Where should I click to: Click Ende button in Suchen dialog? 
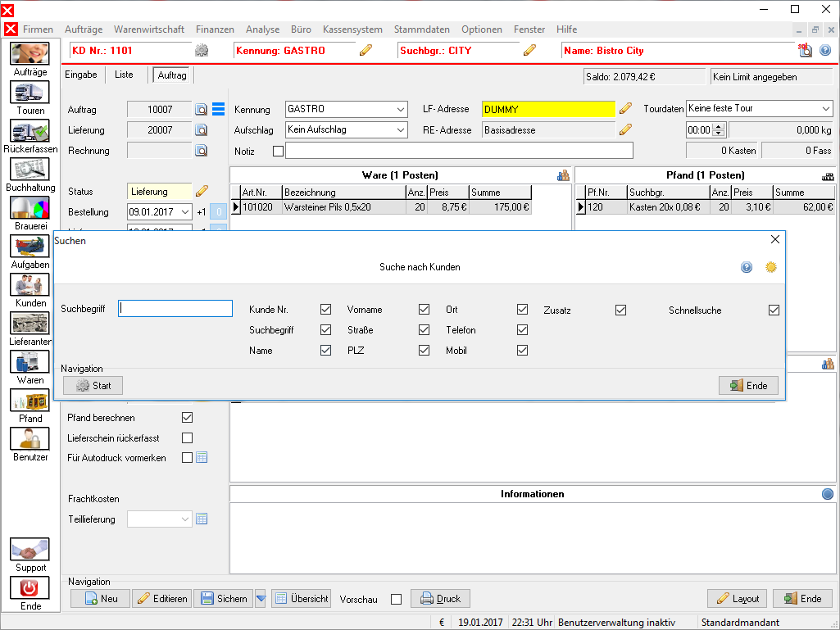pyautogui.click(x=748, y=386)
